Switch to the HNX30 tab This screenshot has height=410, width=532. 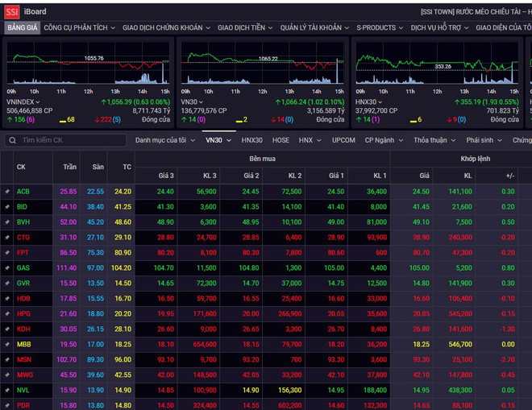tap(251, 140)
